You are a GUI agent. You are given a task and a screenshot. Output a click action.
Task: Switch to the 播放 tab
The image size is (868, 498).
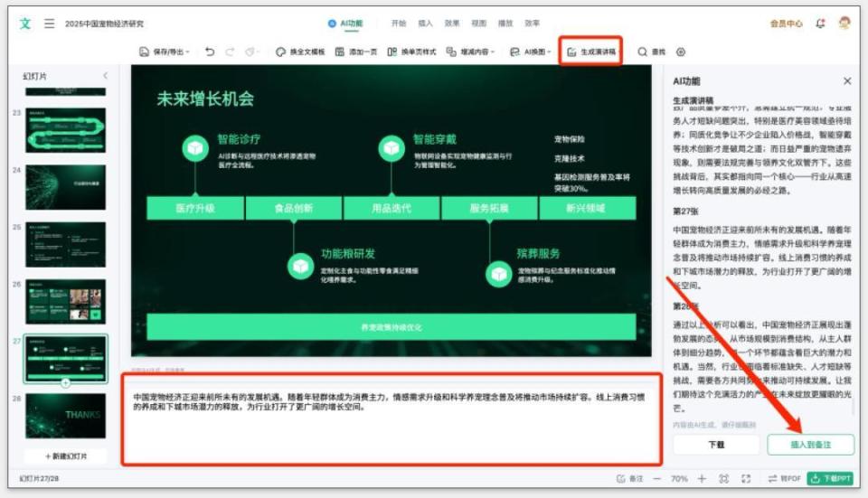tap(505, 23)
